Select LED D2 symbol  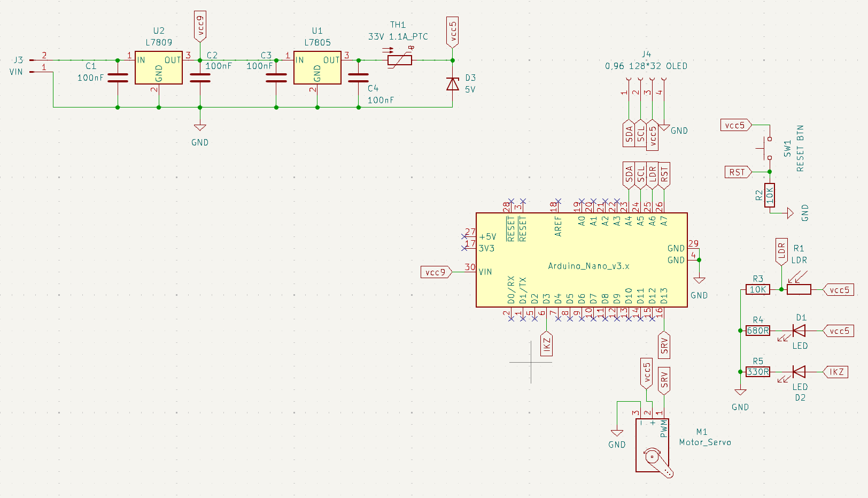pyautogui.click(x=799, y=372)
